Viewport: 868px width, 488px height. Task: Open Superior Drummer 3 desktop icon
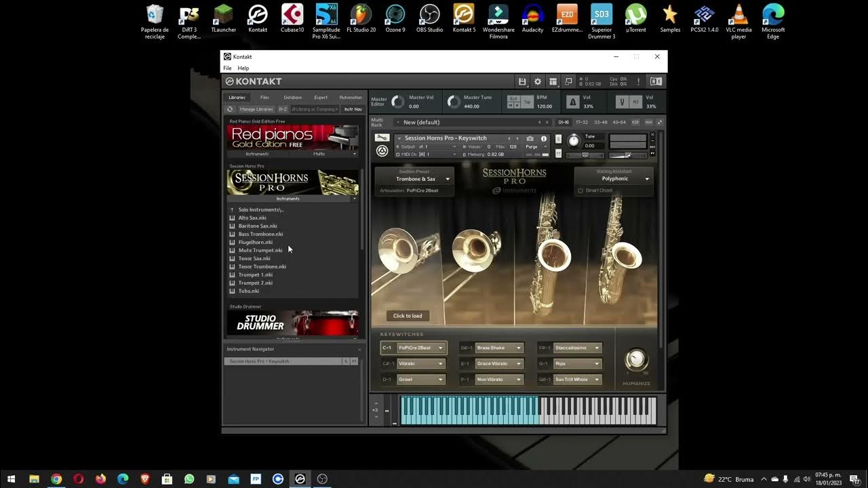pos(601,22)
